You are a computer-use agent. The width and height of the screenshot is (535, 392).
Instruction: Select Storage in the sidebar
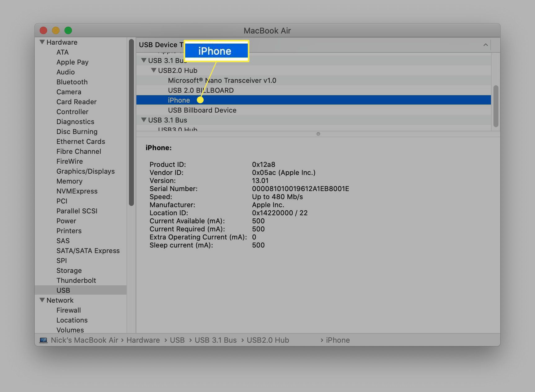point(69,270)
